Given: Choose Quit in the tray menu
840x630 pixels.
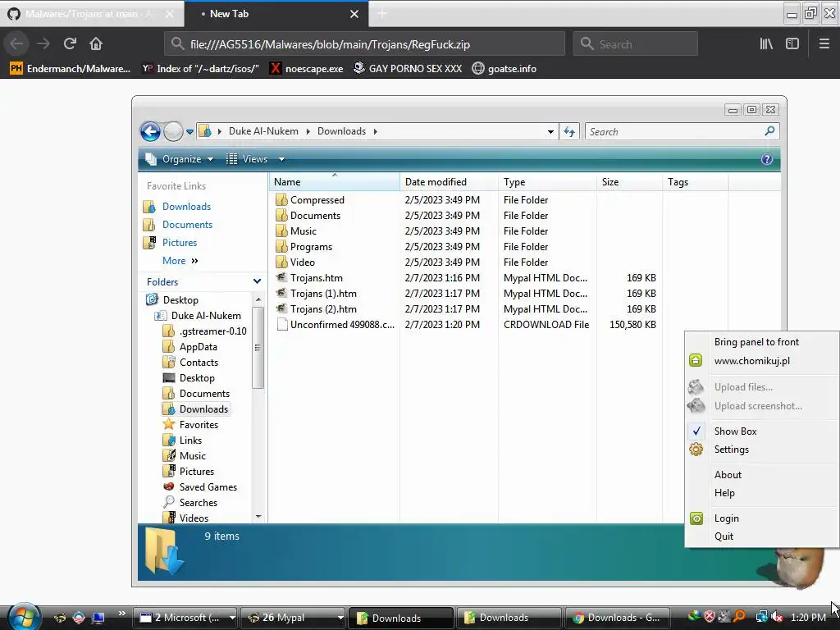Looking at the screenshot, I should coord(724,536).
